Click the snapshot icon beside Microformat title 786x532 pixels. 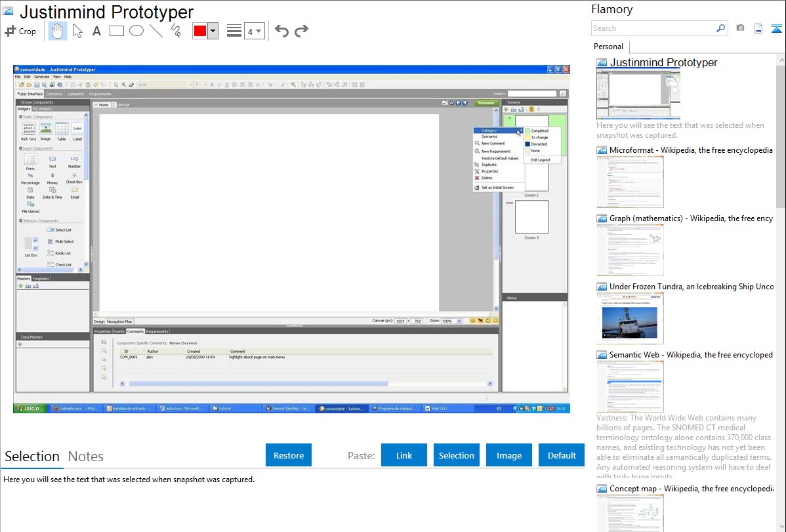(x=602, y=150)
